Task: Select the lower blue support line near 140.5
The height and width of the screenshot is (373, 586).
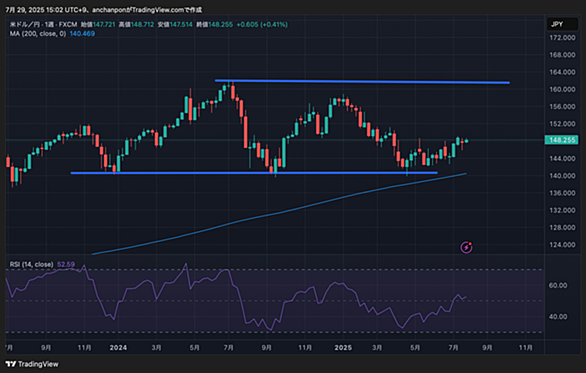Action: (254, 173)
